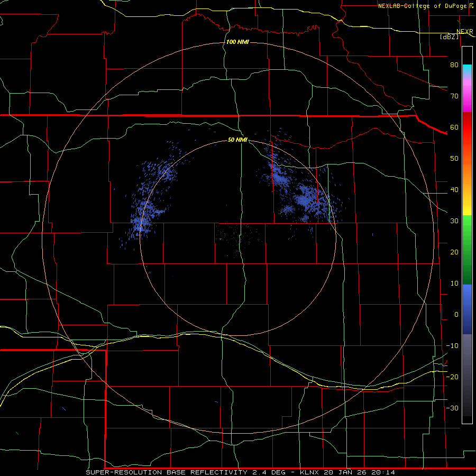This screenshot has width=476, height=476.
Task: Click the [dBZ] units label
Action: [x=449, y=36]
